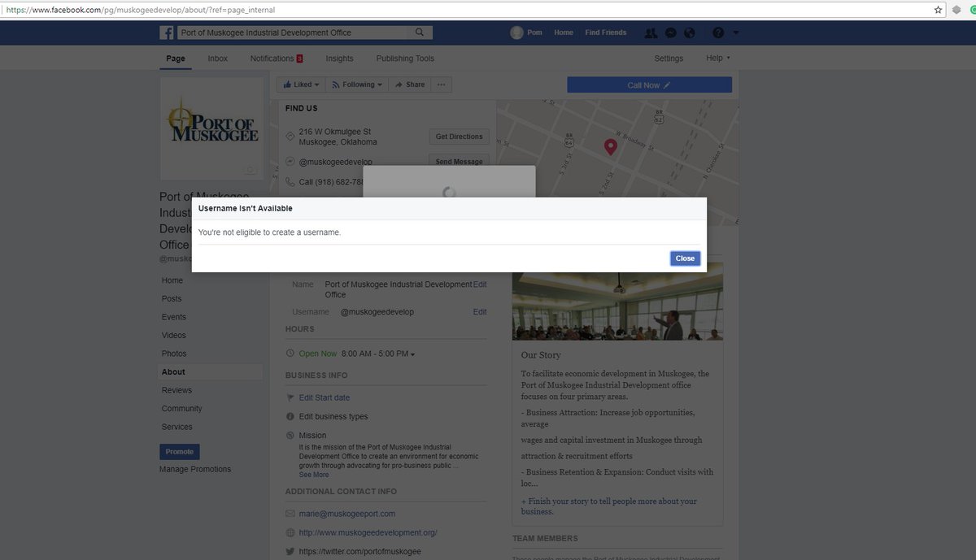Open the page Settings
Screen dimensions: 976x560
[669, 59]
